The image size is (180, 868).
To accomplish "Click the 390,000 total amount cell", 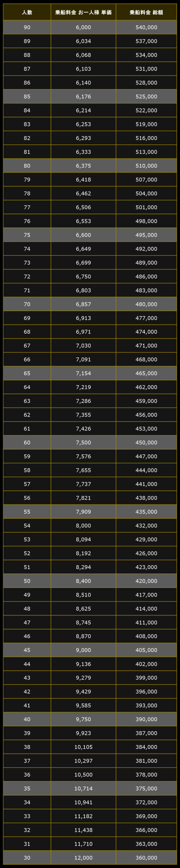I will pyautogui.click(x=146, y=719).
